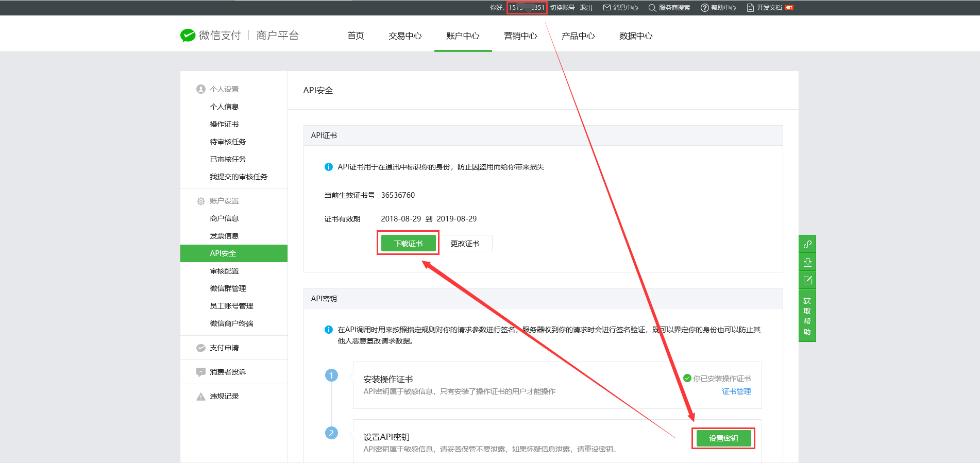This screenshot has width=980, height=463.
Task: Click the info icon beside API密钥 description
Action: coord(328,330)
